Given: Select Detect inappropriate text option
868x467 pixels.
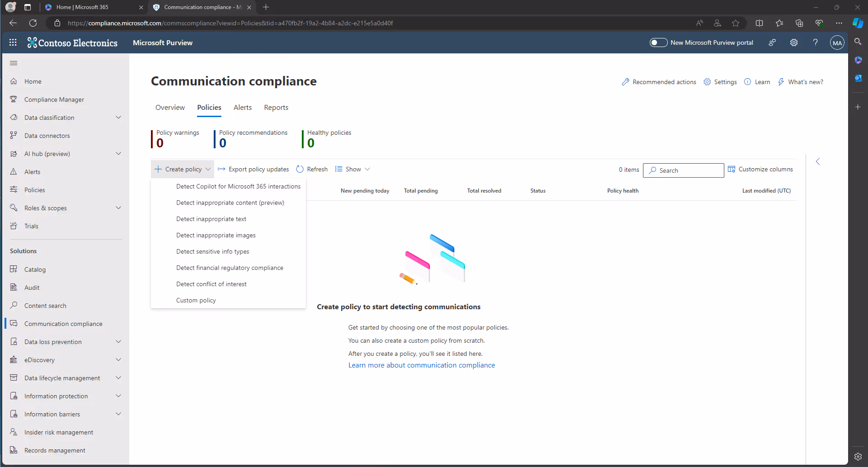Looking at the screenshot, I should (x=211, y=219).
